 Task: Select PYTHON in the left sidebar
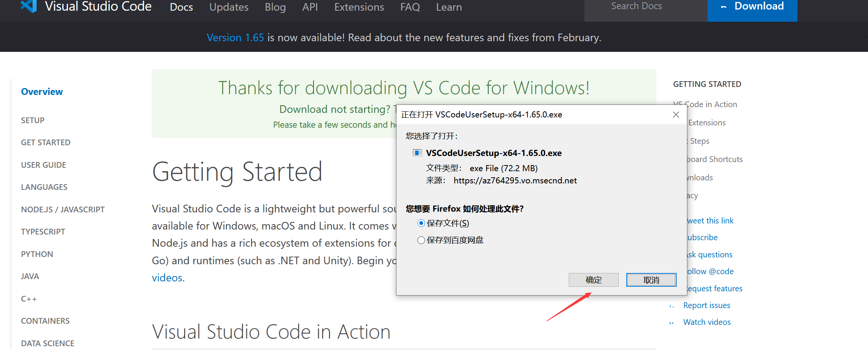(x=37, y=254)
